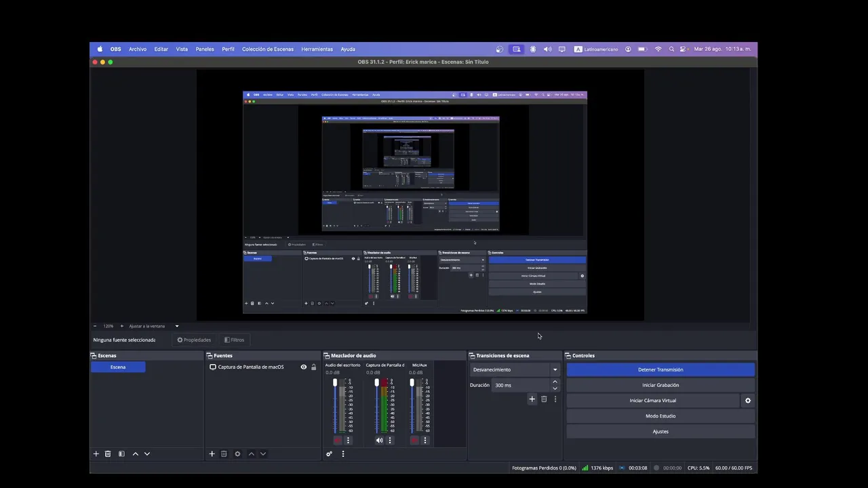Remove transition with trash icon in Transiciones
The image size is (868, 488).
pyautogui.click(x=544, y=399)
